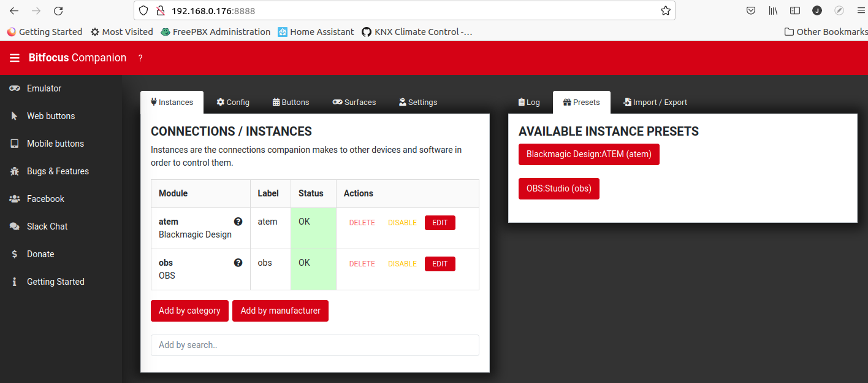This screenshot has height=383, width=868.
Task: Open the Home Assistant bookmark
Action: pos(316,32)
